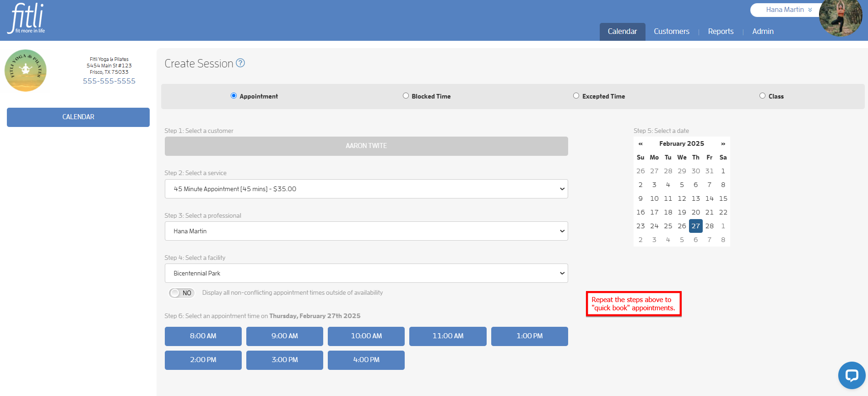Book the 9:00 AM time slot
868x396 pixels.
point(285,336)
